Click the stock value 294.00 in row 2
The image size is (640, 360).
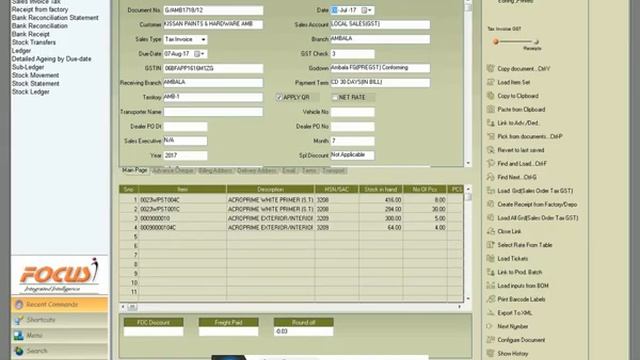[393, 209]
